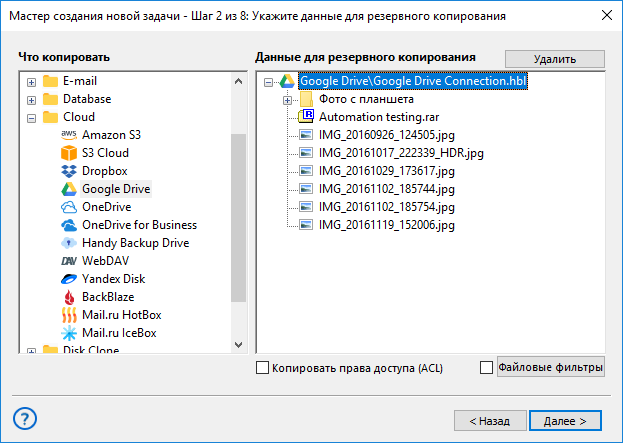Choose the Dropbox plugin icon

tap(69, 171)
